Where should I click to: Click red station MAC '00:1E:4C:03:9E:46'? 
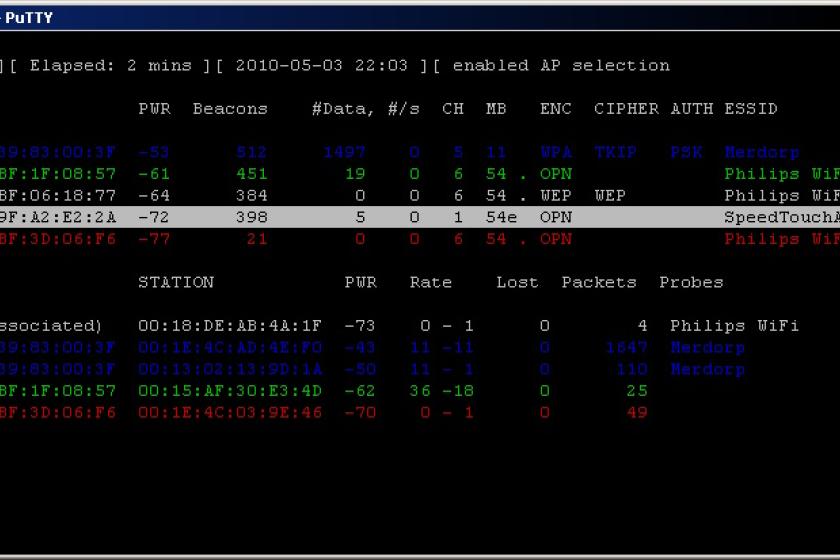(x=230, y=413)
